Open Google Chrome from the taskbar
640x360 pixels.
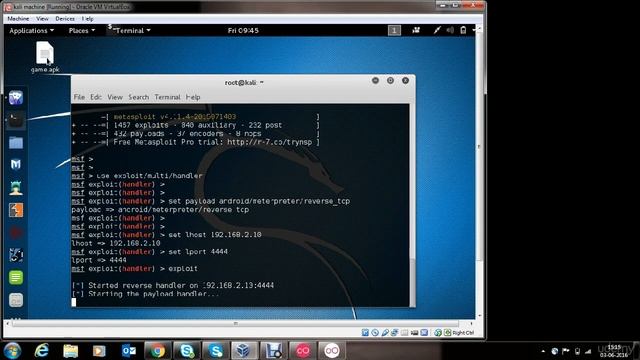point(158,351)
